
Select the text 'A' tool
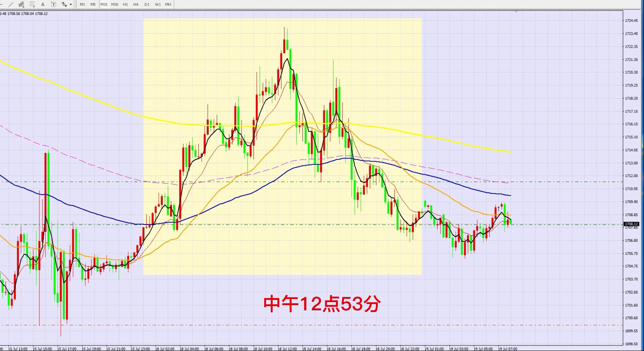[x=43, y=5]
